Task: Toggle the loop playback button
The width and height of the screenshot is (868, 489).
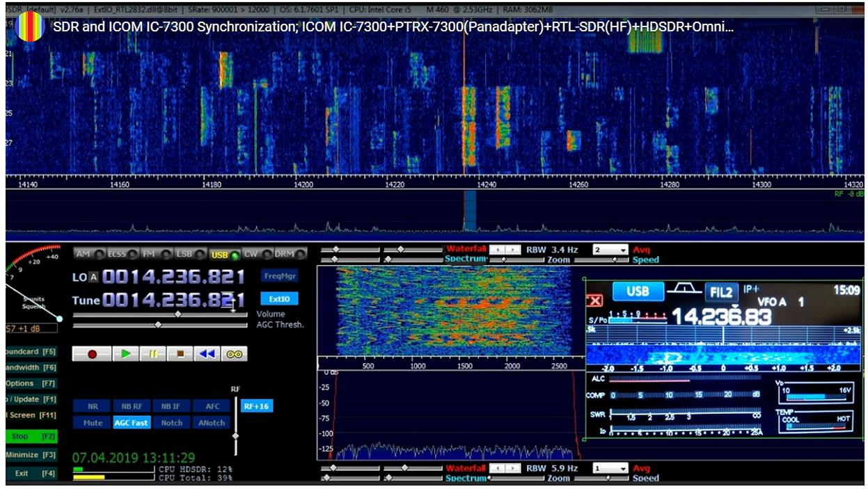Action: (235, 354)
